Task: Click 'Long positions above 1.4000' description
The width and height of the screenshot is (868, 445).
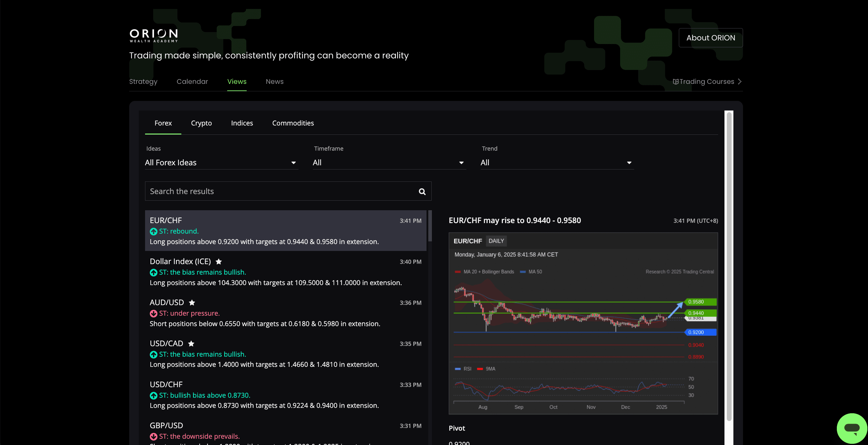Action: tap(264, 364)
